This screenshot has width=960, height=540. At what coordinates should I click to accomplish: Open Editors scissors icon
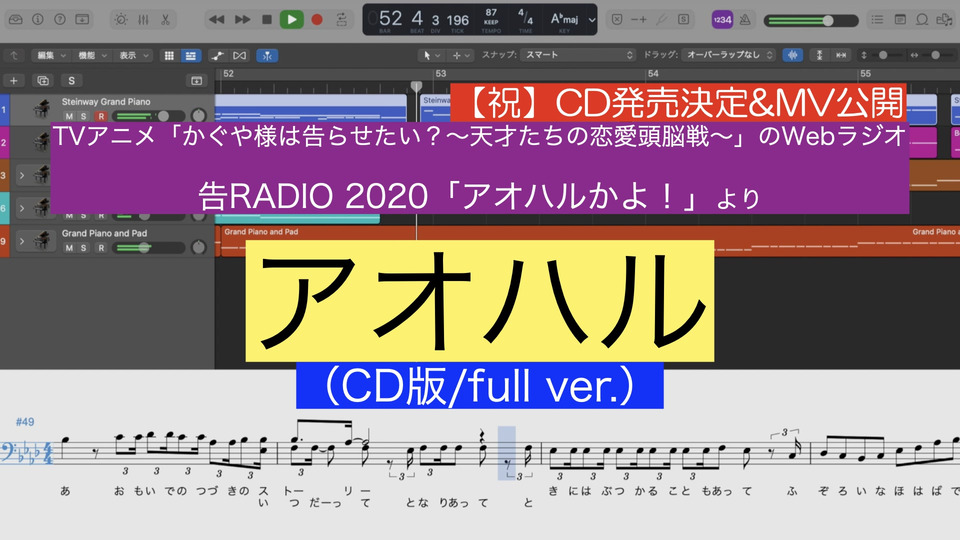[165, 20]
